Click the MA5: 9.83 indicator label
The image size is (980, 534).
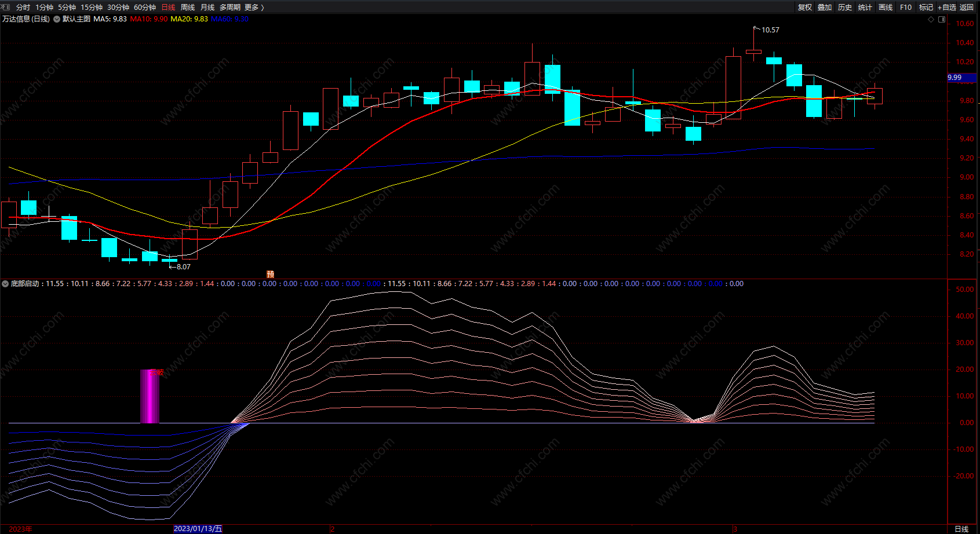pyautogui.click(x=110, y=19)
